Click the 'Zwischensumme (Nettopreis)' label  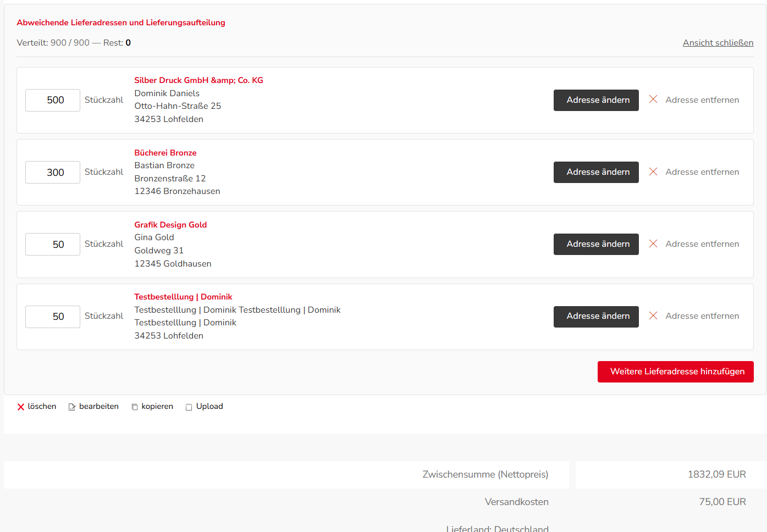click(485, 474)
